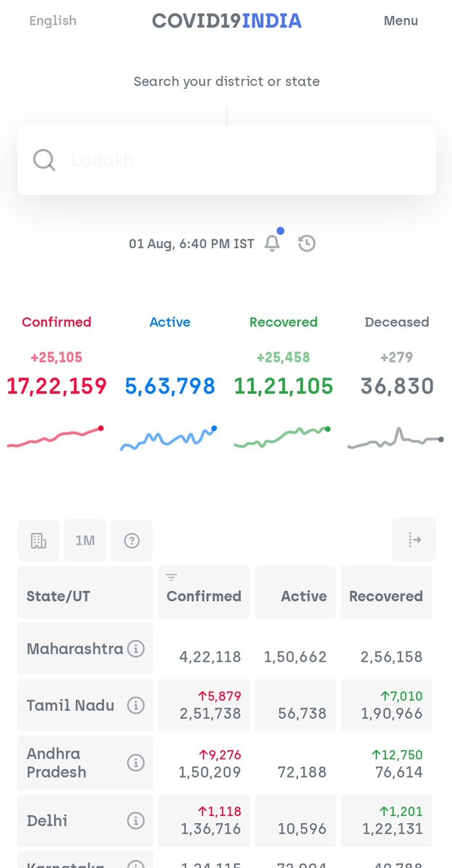Viewport: 452px width, 868px height.
Task: Open the Menu
Action: coord(401,21)
